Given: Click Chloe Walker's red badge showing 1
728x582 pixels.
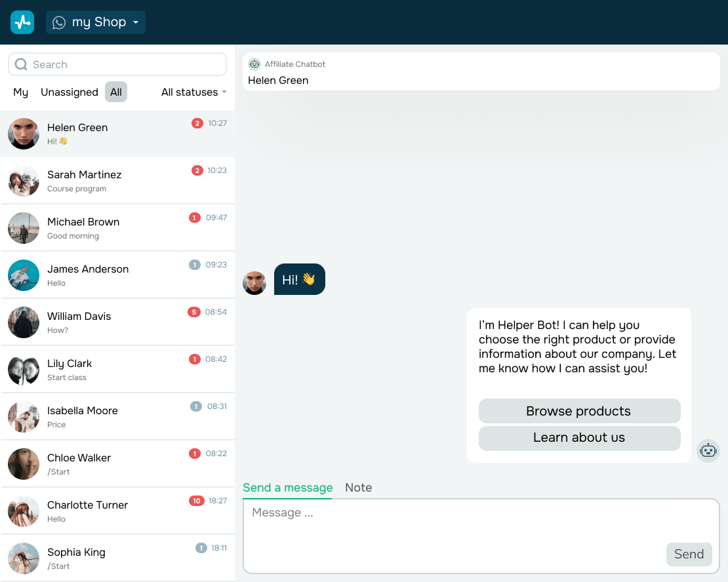Looking at the screenshot, I should [x=195, y=454].
